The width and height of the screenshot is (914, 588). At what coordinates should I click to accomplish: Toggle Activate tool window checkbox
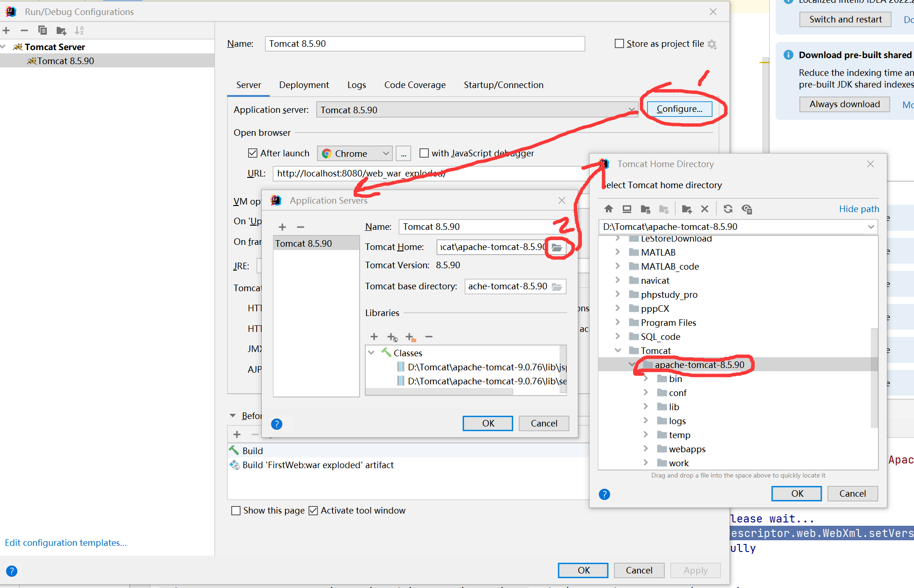[313, 511]
